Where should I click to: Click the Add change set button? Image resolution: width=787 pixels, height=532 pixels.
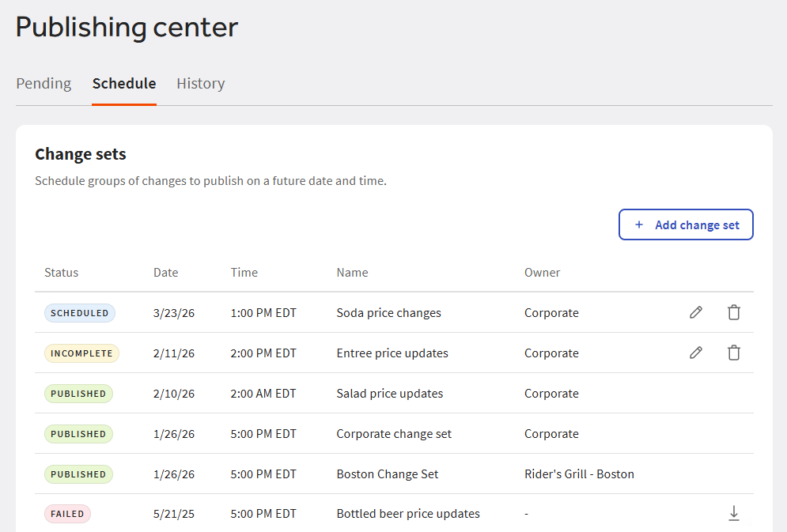[686, 224]
